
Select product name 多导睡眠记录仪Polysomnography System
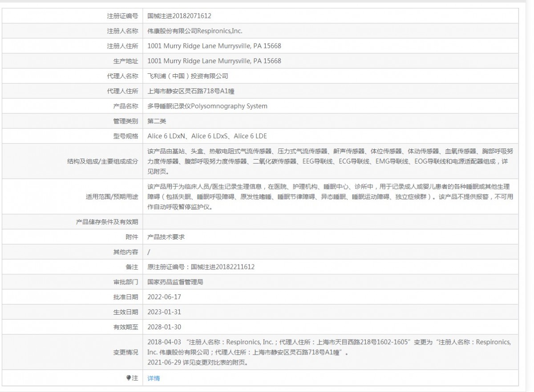[207, 106]
